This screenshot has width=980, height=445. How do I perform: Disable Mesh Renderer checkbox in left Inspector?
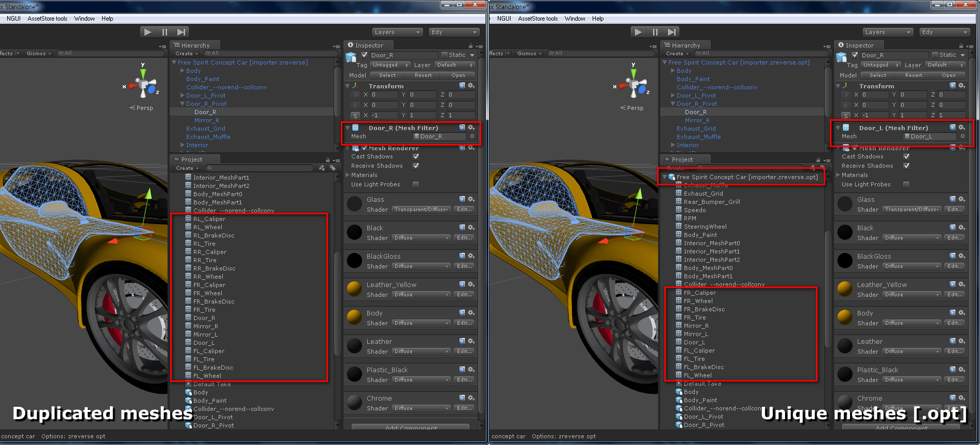pos(365,148)
